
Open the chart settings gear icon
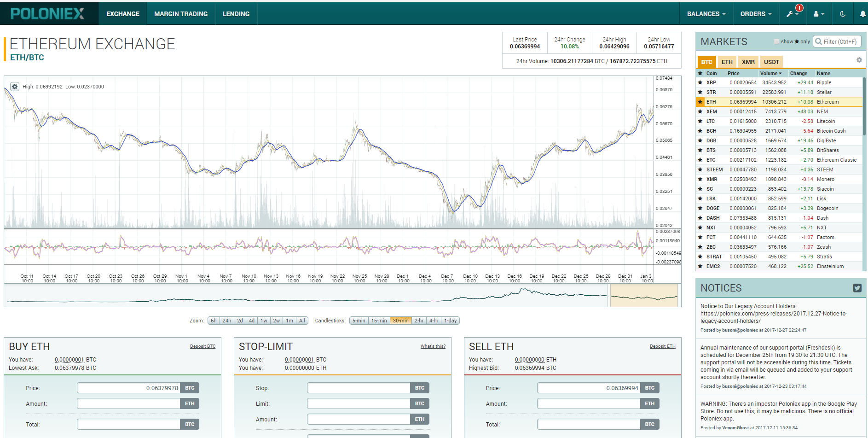click(x=15, y=87)
